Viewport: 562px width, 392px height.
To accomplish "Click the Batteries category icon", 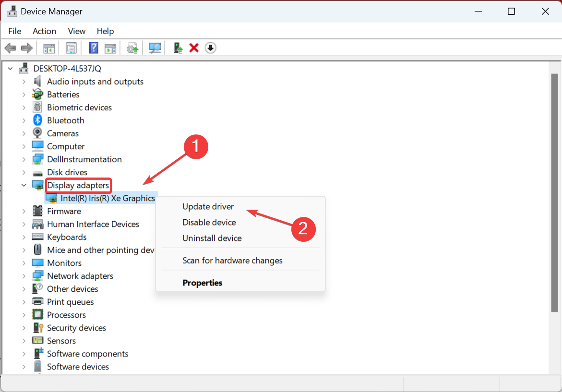I will 37,94.
